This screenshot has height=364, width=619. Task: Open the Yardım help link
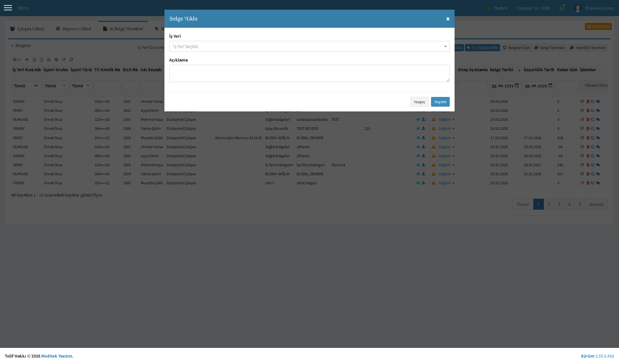coord(497,8)
